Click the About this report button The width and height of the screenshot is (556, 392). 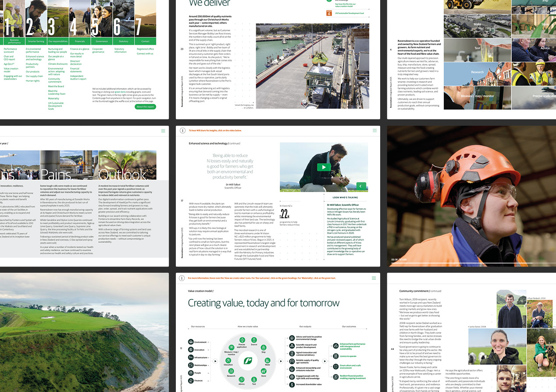146,107
